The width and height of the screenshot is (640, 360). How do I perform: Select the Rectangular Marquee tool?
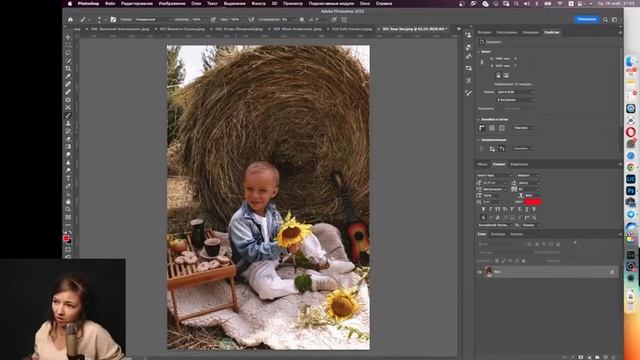pyautogui.click(x=68, y=45)
